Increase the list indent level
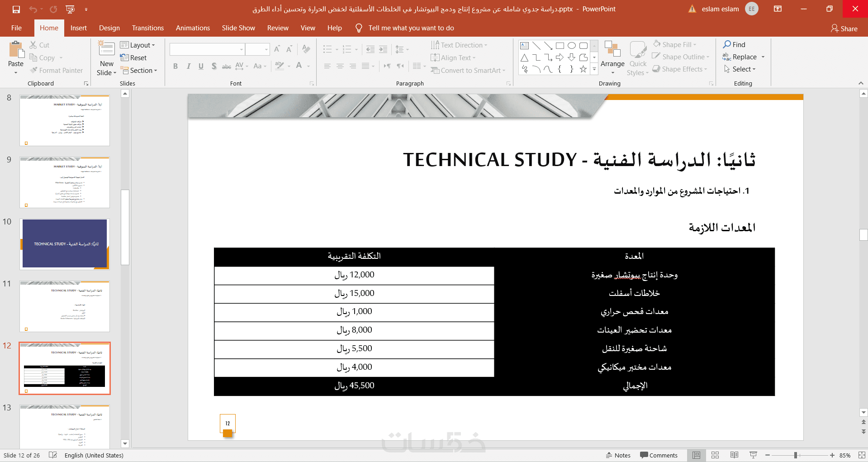 pos(383,49)
